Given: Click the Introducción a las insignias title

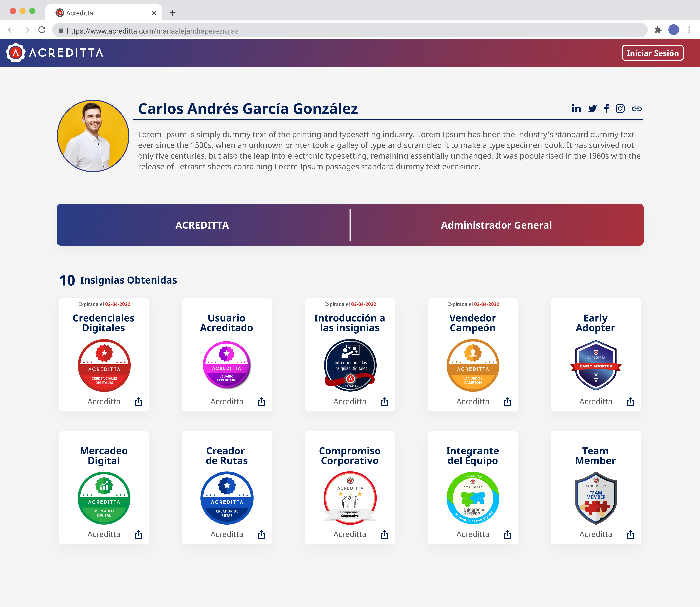Looking at the screenshot, I should click(350, 323).
